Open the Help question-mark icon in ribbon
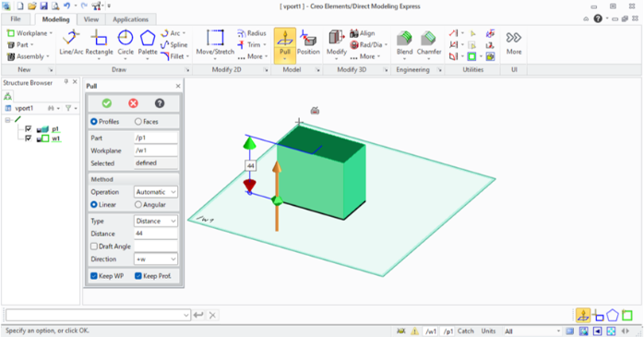 tap(598, 18)
